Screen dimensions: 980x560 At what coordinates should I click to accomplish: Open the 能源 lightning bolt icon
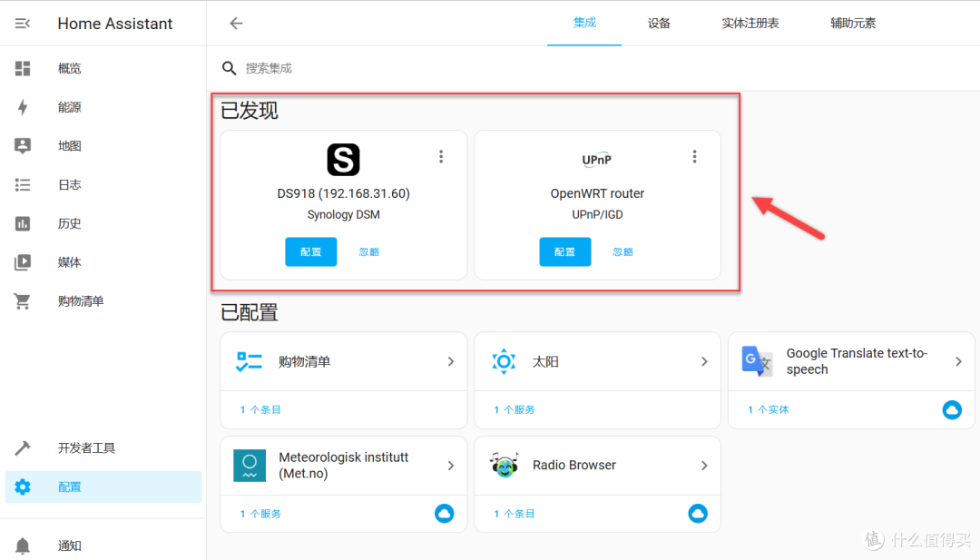(23, 107)
